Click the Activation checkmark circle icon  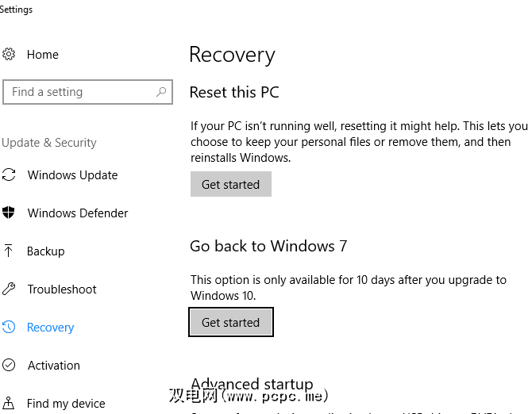point(9,365)
